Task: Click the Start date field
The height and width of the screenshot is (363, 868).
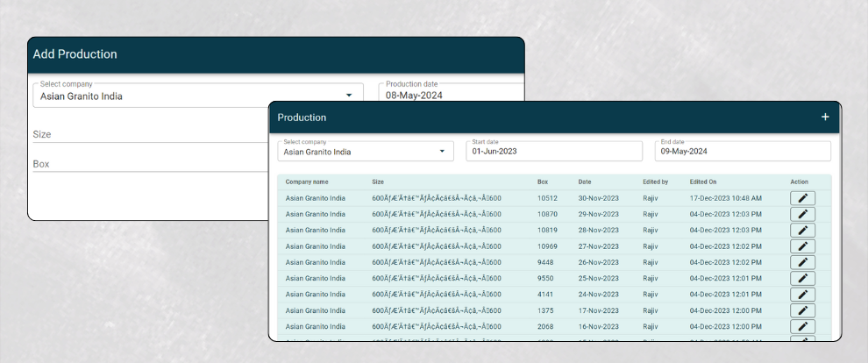Action: click(x=553, y=151)
